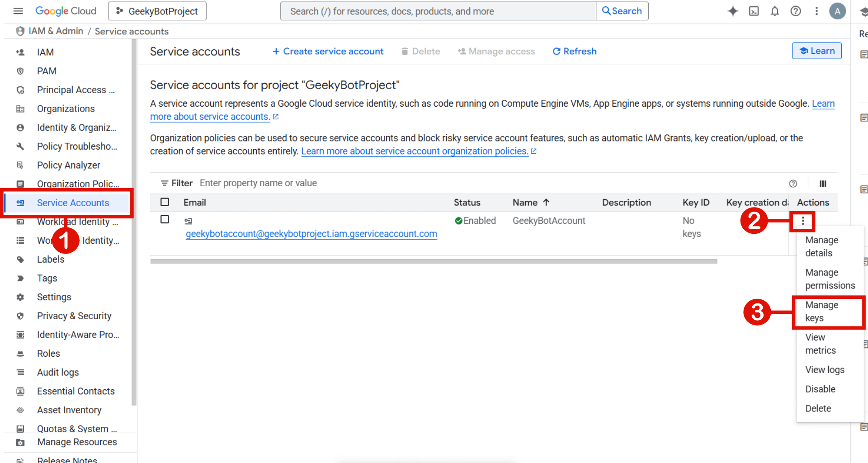
Task: Open the geekybotaccount email link
Action: tap(311, 234)
